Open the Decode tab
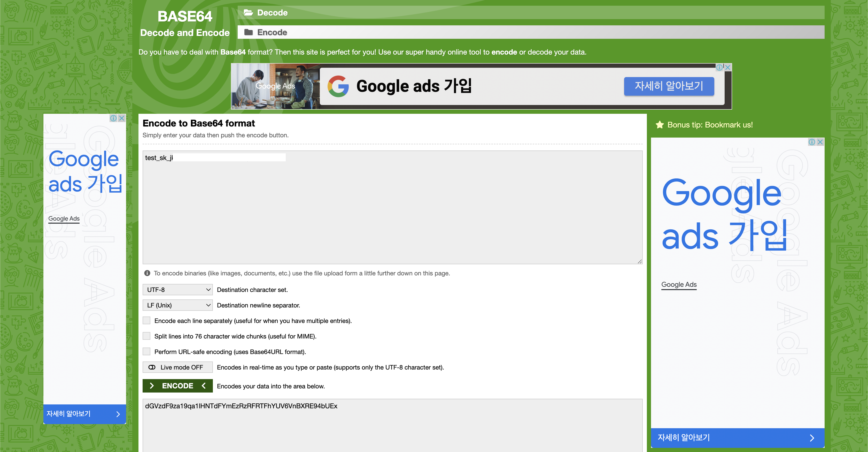This screenshot has width=868, height=452. point(531,12)
